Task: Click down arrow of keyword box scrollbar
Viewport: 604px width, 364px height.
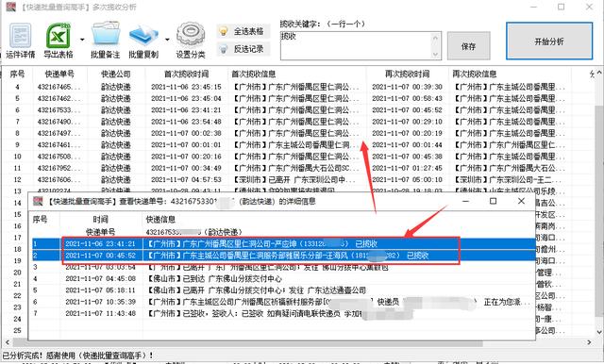Action: point(436,55)
